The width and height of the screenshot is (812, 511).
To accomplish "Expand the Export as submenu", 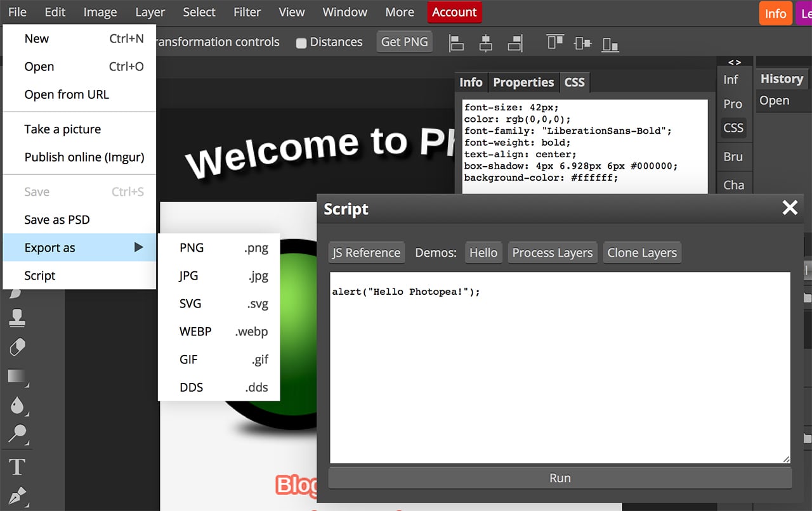I will point(51,247).
